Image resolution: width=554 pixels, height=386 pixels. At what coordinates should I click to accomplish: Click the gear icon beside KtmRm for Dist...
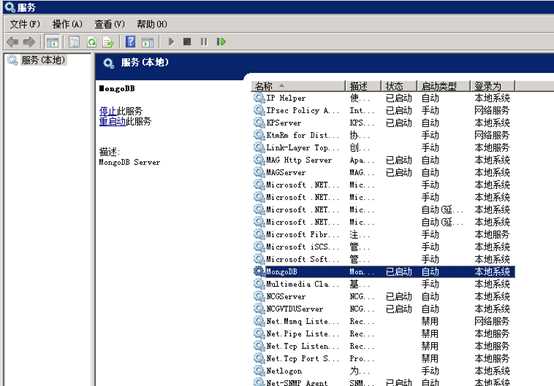pyautogui.click(x=259, y=135)
